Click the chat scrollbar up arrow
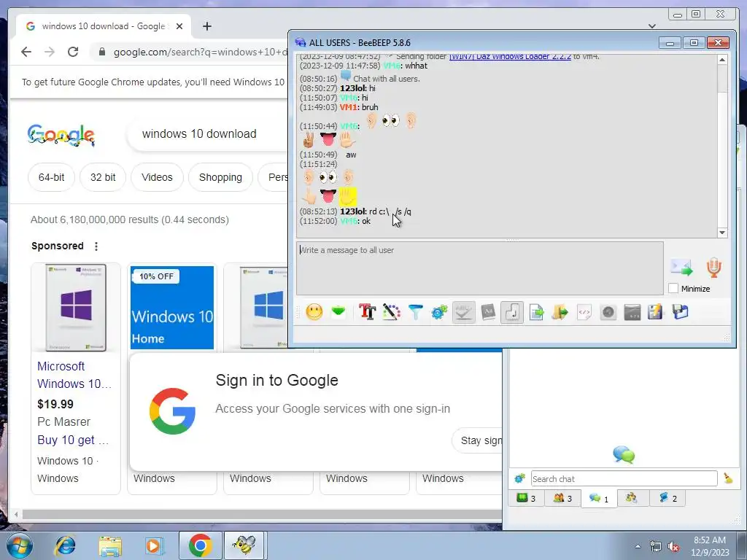The width and height of the screenshot is (747, 560). point(722,60)
